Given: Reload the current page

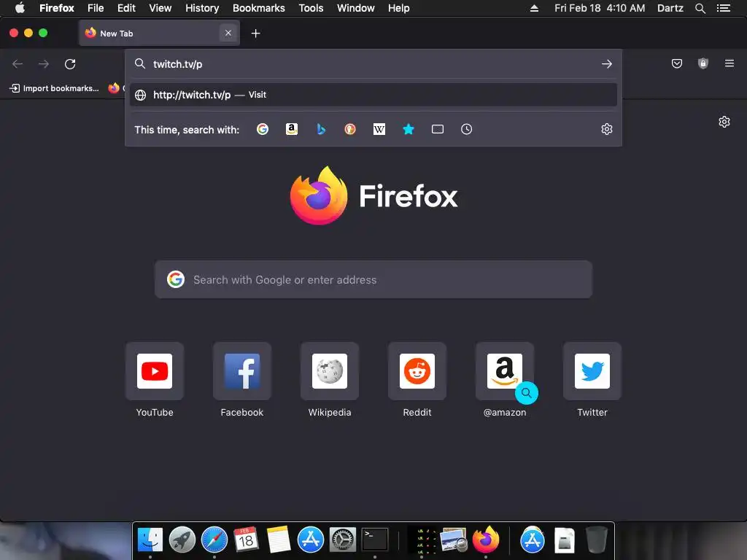Looking at the screenshot, I should (70, 64).
